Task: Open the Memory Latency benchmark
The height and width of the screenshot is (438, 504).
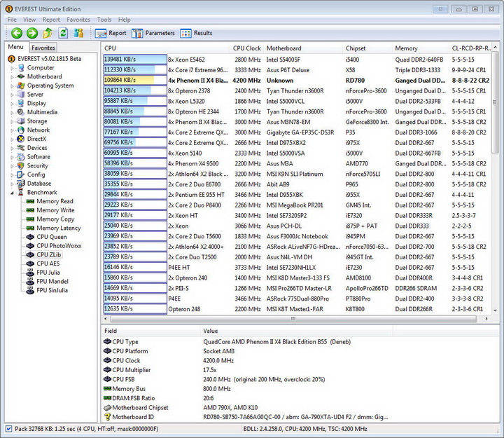Action: coord(59,228)
